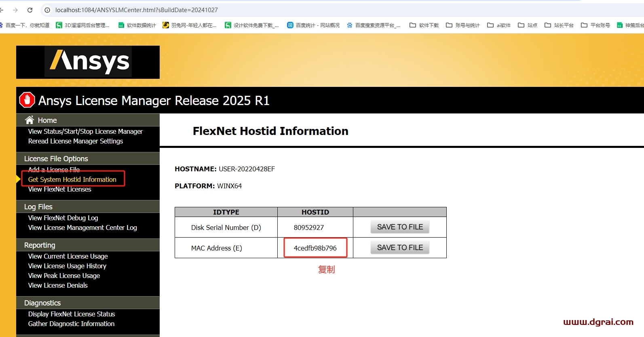The image size is (644, 337).
Task: Open the 3D溜溜网后台管理 bookmark
Action: (x=83, y=25)
